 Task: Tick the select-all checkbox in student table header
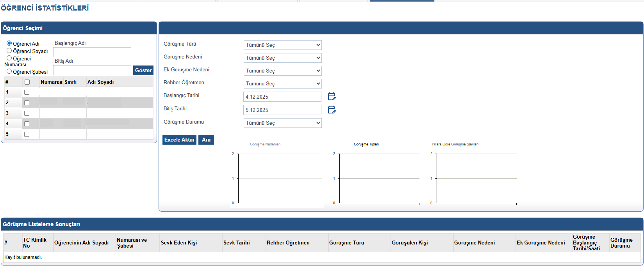27,82
